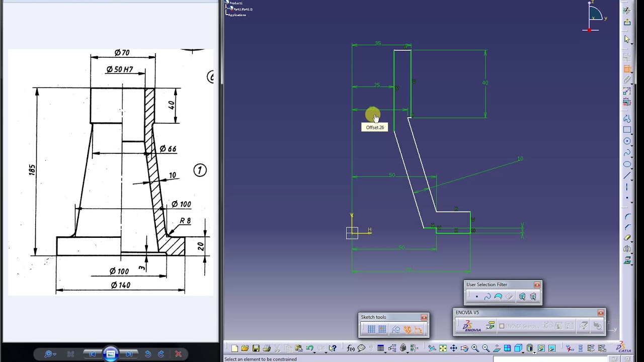This screenshot has height=362, width=644.
Task: Open the Formula f(x) editor
Action: tap(351, 348)
